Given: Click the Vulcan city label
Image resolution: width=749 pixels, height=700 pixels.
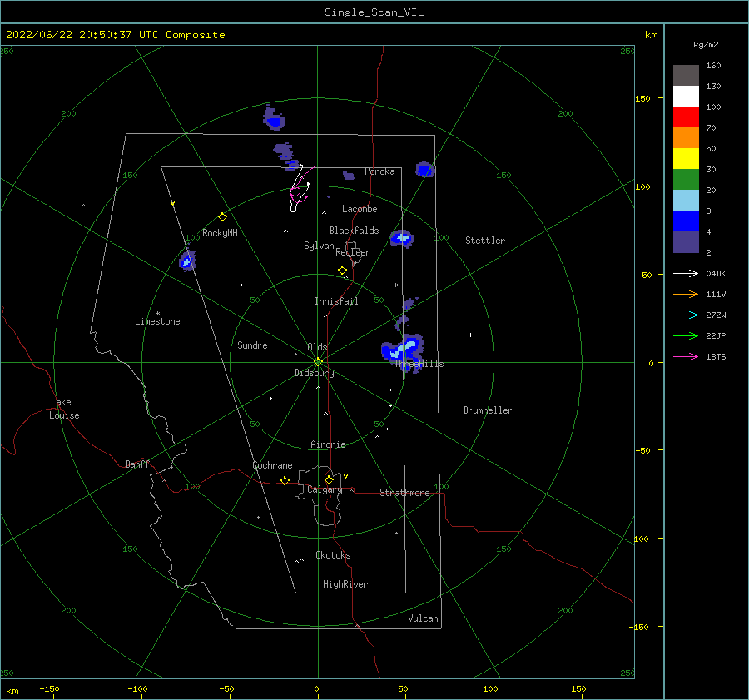Looking at the screenshot, I should (423, 618).
